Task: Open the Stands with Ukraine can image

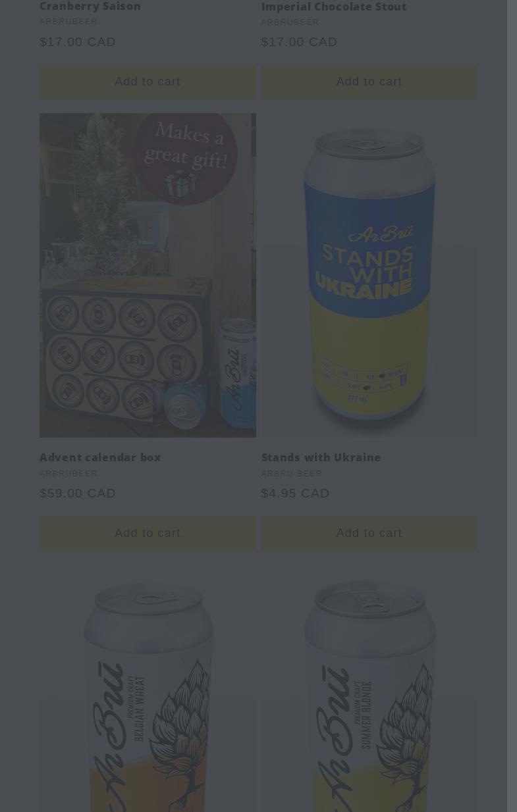Action: pyautogui.click(x=369, y=275)
